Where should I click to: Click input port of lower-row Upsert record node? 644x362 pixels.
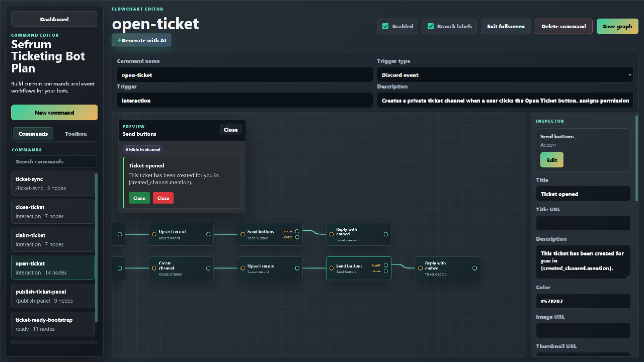pos(243,268)
